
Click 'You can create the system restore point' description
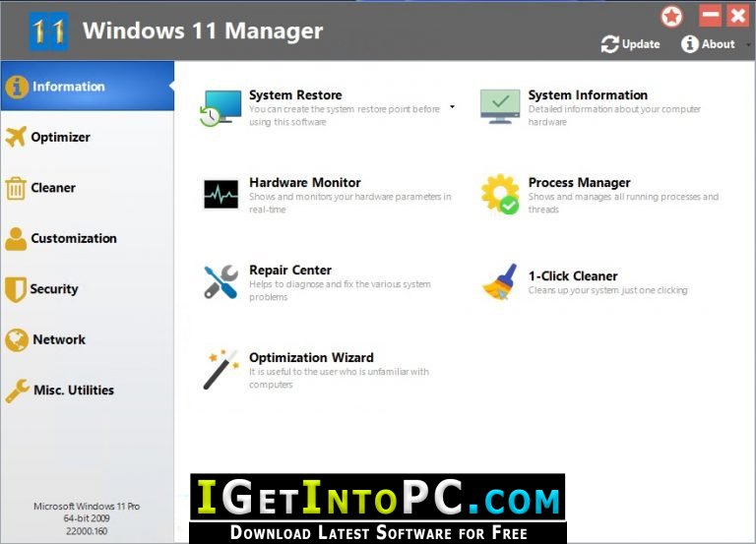pyautogui.click(x=345, y=116)
